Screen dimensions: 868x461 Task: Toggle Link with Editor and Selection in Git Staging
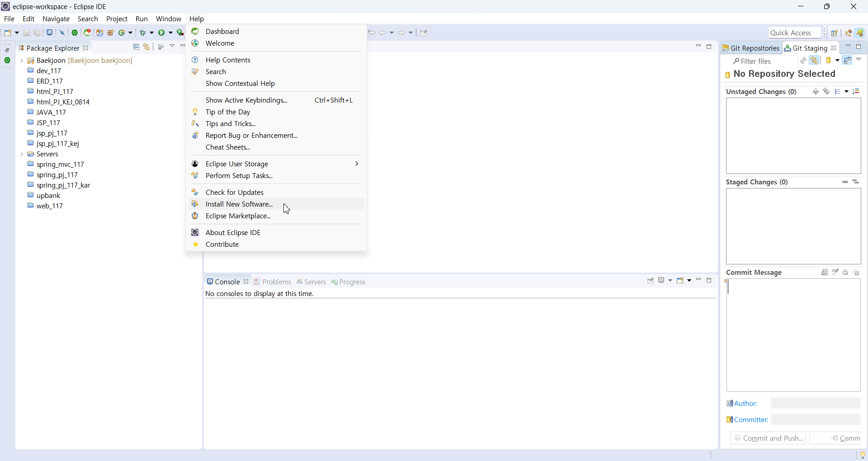pos(815,61)
